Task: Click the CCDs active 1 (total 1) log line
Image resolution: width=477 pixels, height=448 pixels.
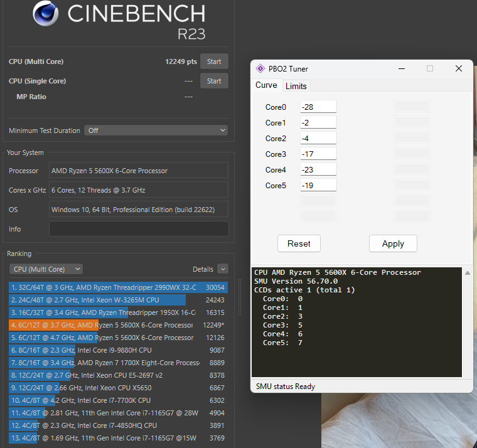Action: (304, 290)
